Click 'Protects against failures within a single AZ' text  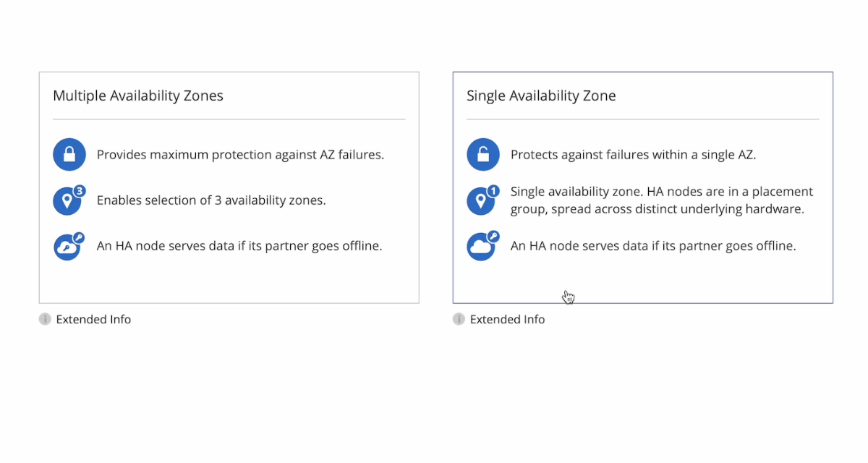(x=633, y=155)
